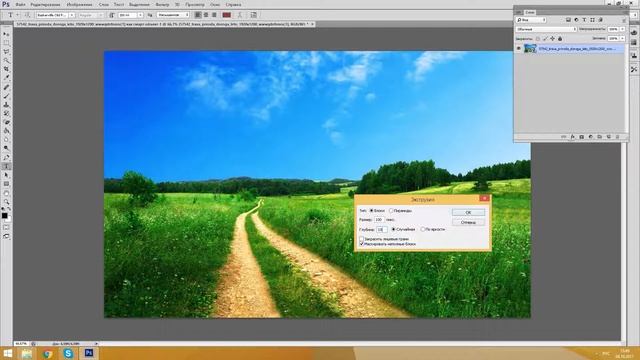Enable the Закрасить лицевые грани checkbox

coord(361,239)
